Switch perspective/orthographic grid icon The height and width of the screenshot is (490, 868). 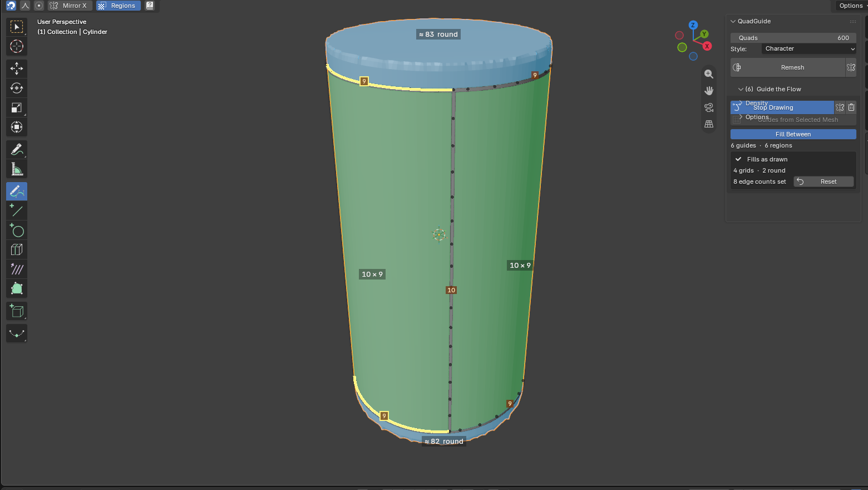(x=709, y=124)
